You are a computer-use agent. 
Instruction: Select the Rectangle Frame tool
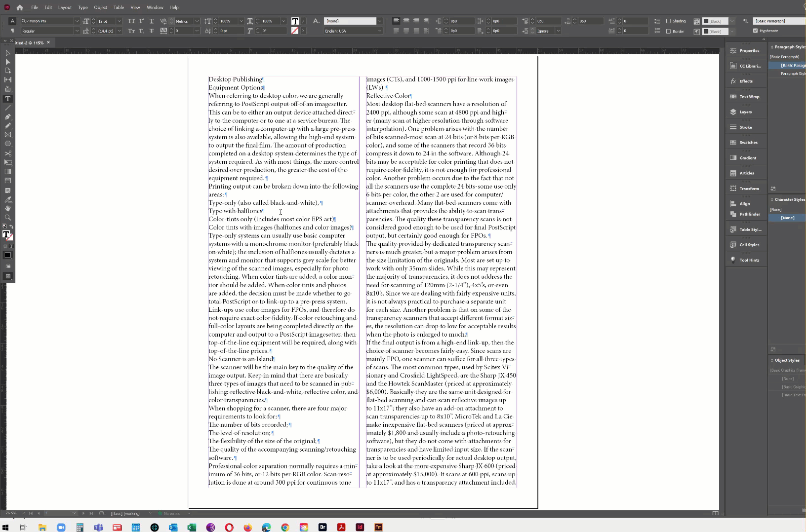point(7,135)
